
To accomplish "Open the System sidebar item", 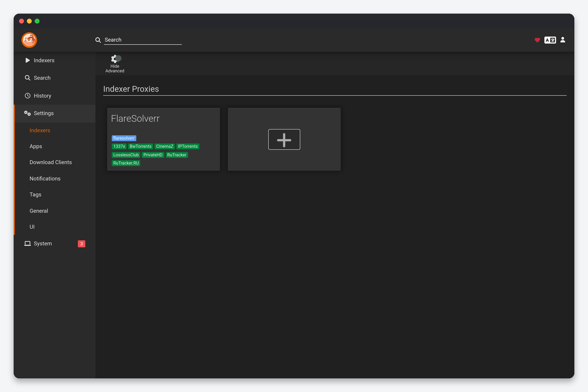I will point(55,244).
